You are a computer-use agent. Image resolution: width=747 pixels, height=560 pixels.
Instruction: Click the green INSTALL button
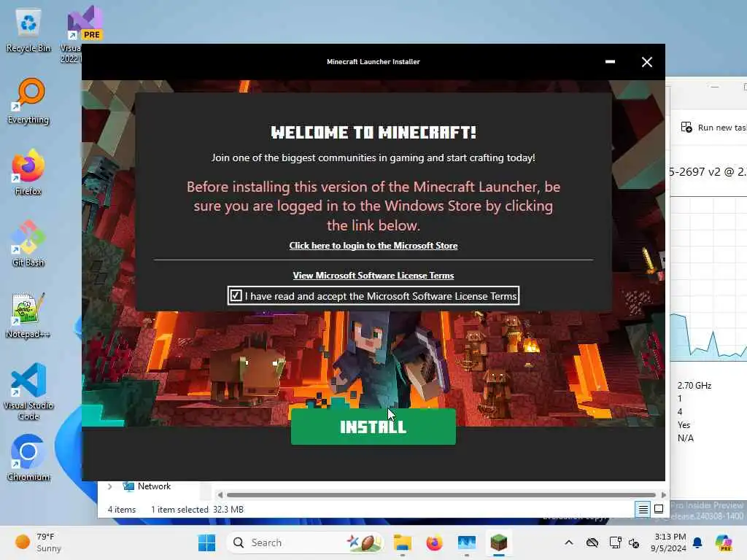(373, 426)
